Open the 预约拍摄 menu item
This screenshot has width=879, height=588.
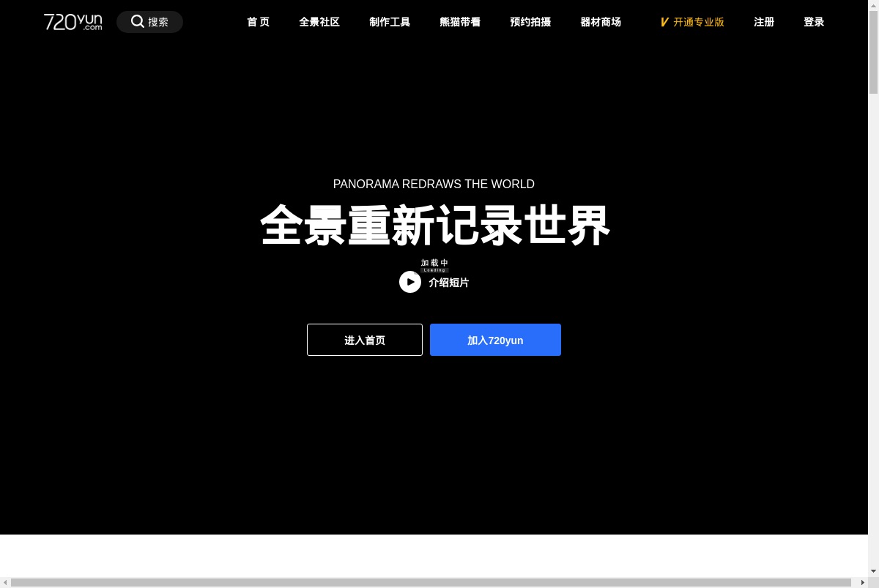[530, 22]
